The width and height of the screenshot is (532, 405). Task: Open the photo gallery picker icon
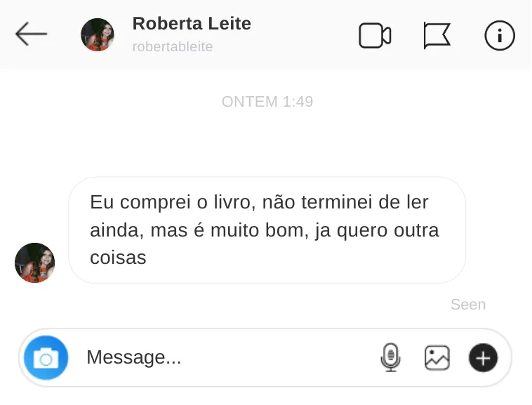437,358
